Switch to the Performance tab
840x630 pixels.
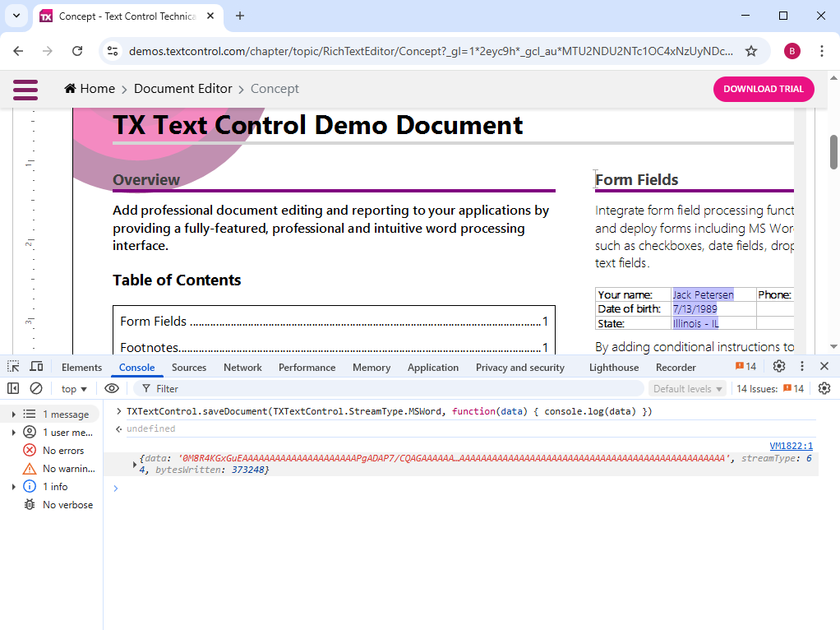click(x=307, y=368)
